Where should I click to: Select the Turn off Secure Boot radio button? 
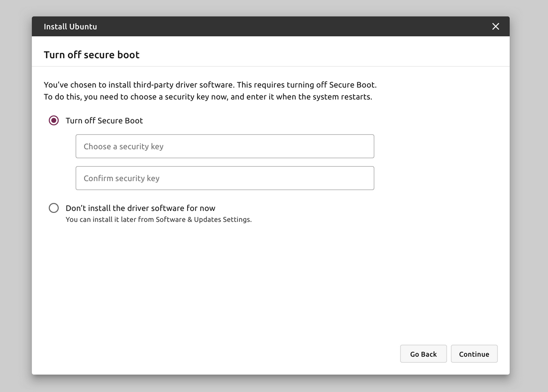[x=54, y=120]
